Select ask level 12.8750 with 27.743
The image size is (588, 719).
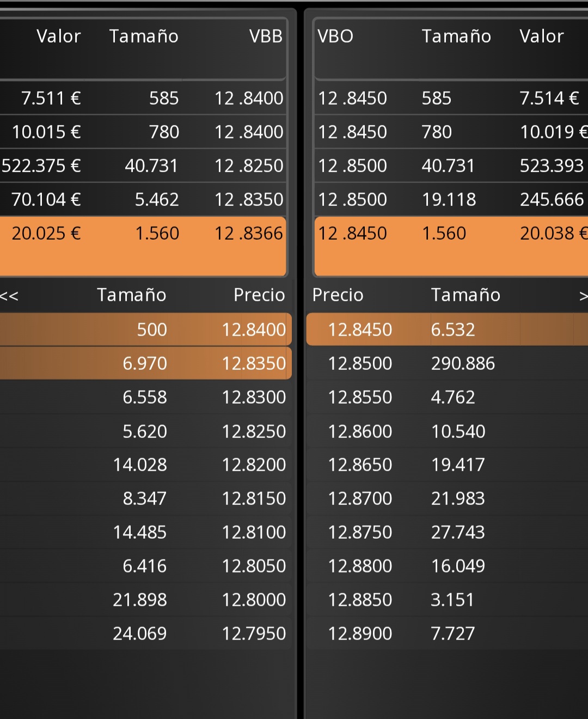click(x=447, y=532)
